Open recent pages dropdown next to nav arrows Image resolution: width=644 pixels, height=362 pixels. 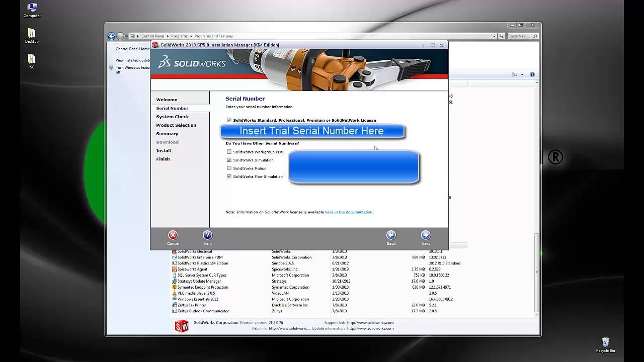(126, 36)
